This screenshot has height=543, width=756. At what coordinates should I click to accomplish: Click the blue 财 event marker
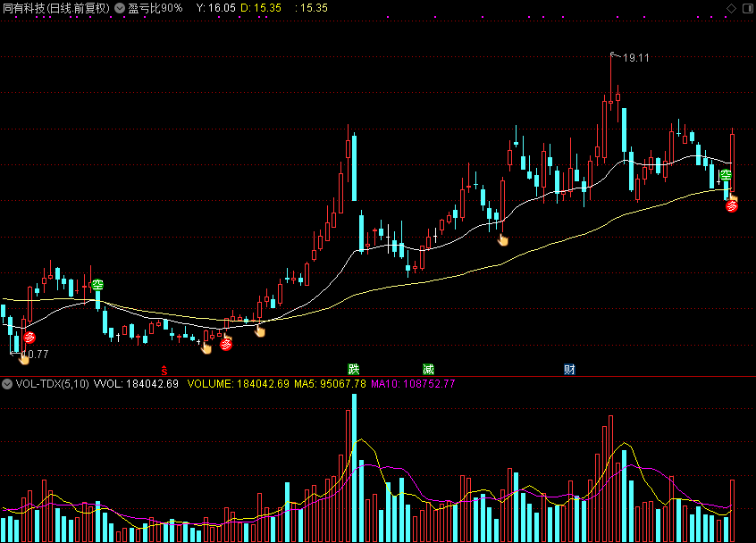(569, 370)
